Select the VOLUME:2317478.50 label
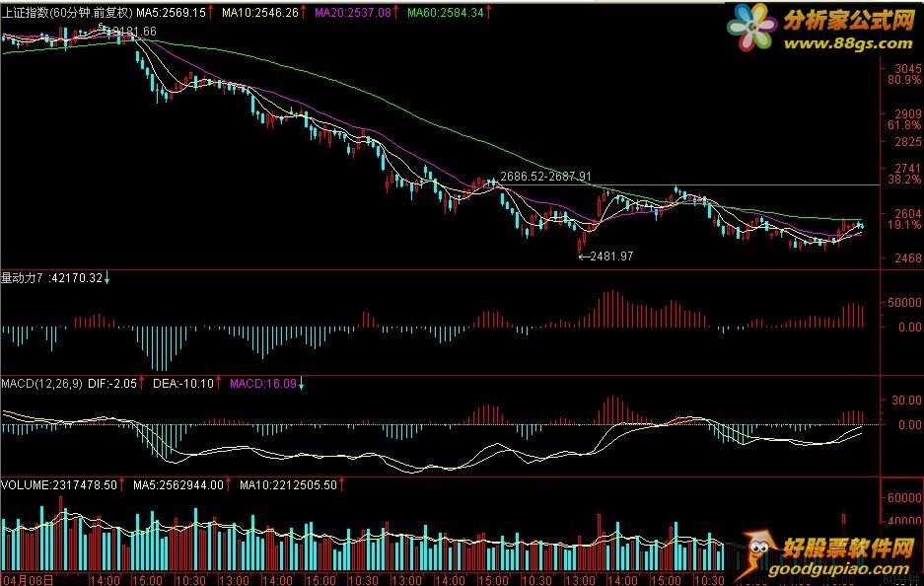This screenshot has width=924, height=586. pos(59,485)
